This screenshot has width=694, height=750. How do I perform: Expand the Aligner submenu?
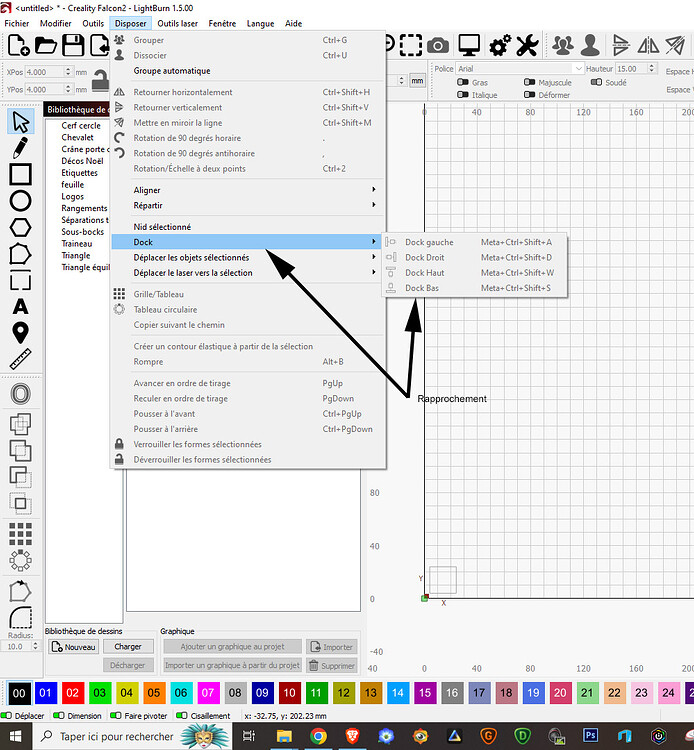pyautogui.click(x=248, y=190)
